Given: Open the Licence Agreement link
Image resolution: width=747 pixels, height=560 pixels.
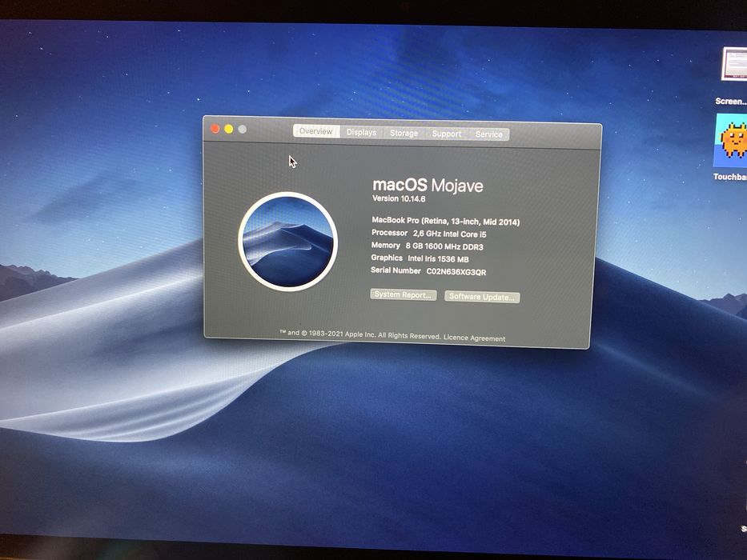Looking at the screenshot, I should click(475, 338).
